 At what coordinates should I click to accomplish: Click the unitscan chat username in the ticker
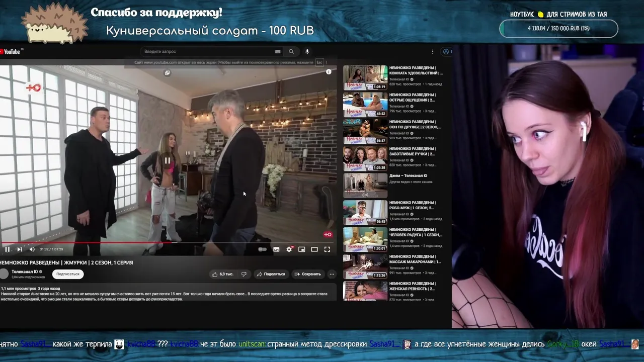[x=252, y=344]
